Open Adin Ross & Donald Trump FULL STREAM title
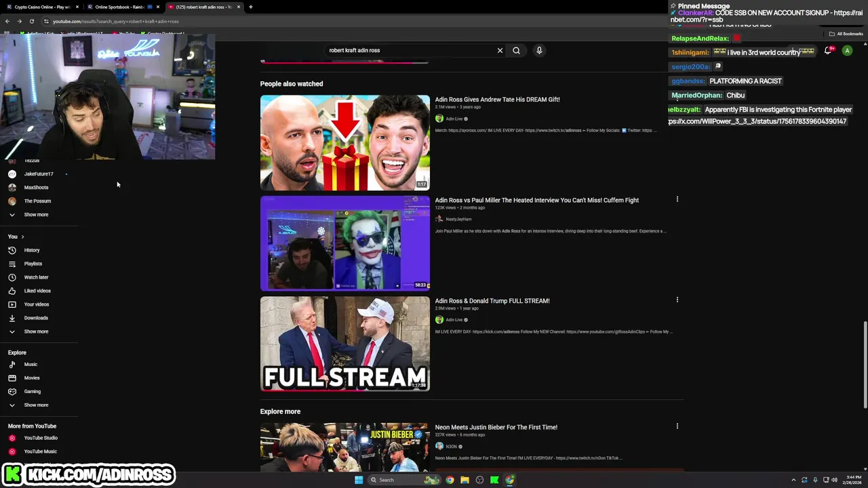Screen dimensions: 868x488 492,301
